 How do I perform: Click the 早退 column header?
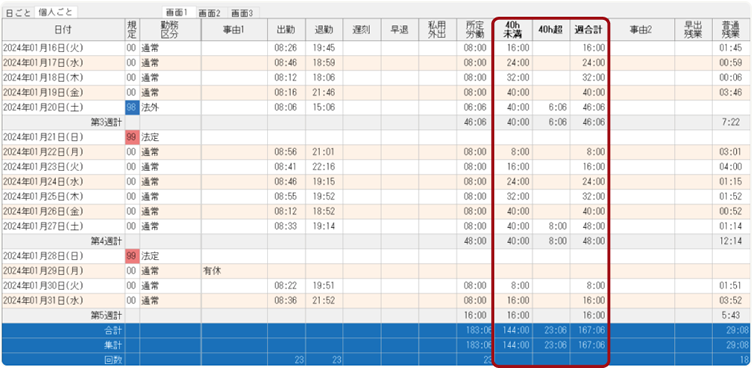point(400,30)
